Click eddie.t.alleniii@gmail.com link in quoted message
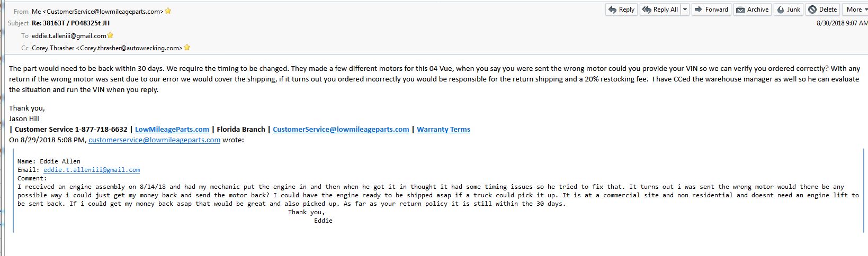 tap(92, 170)
